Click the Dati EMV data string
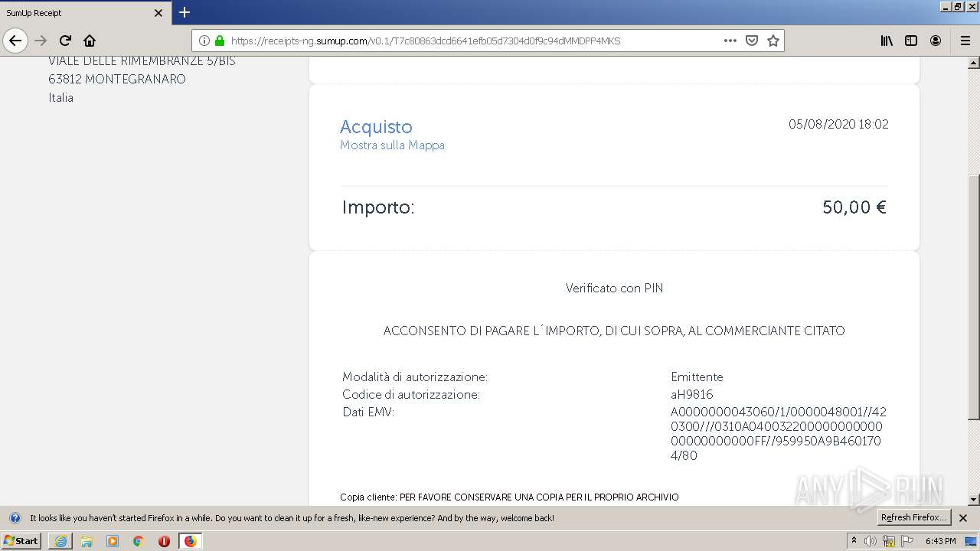 [x=779, y=434]
